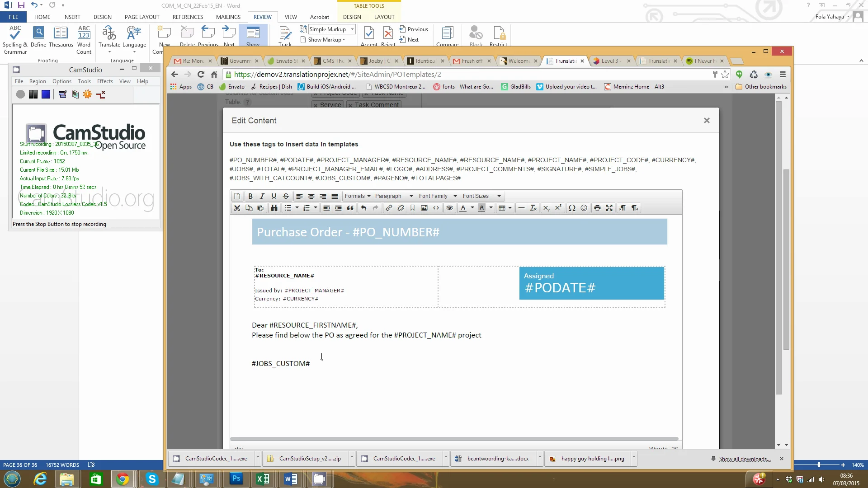Open the Formats dropdown
This screenshot has height=488, width=868.
357,196
